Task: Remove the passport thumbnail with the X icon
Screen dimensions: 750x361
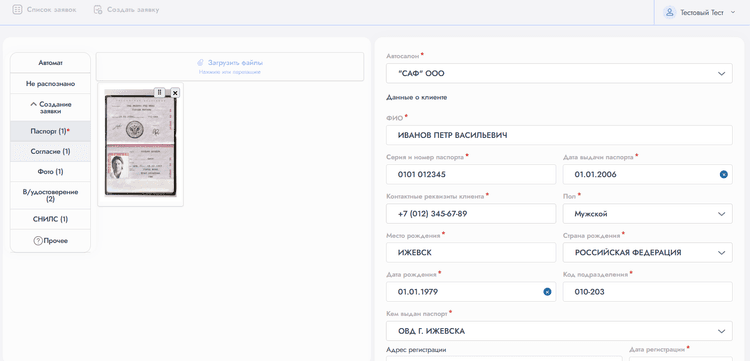Action: [175, 93]
